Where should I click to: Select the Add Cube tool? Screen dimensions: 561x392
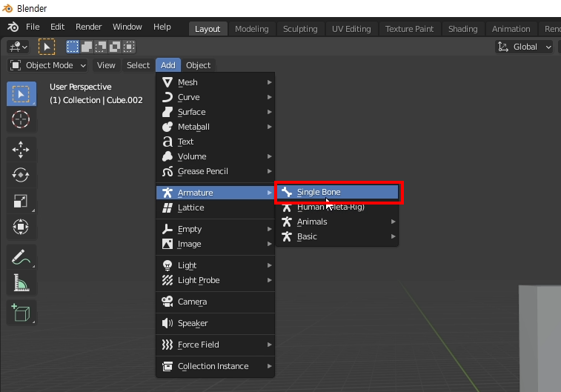(21, 313)
